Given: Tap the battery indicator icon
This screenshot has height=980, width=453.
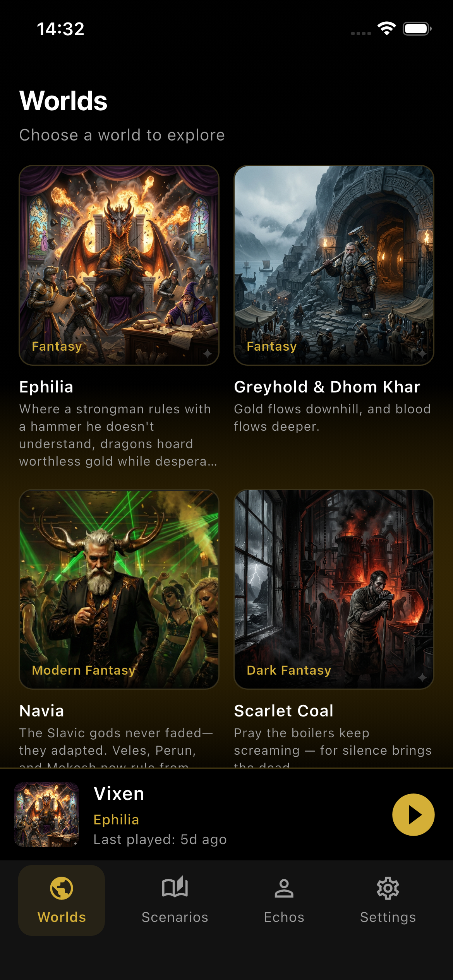Looking at the screenshot, I should (417, 29).
